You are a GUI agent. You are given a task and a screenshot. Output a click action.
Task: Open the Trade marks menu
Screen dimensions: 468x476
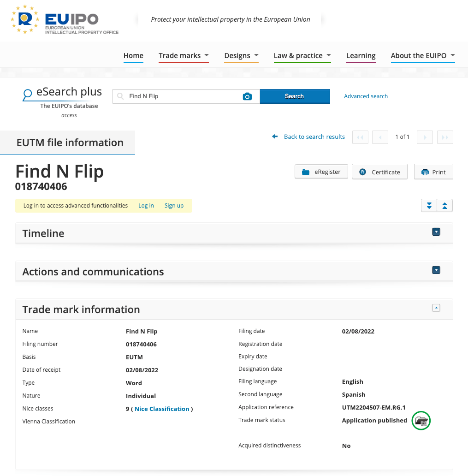pos(184,56)
